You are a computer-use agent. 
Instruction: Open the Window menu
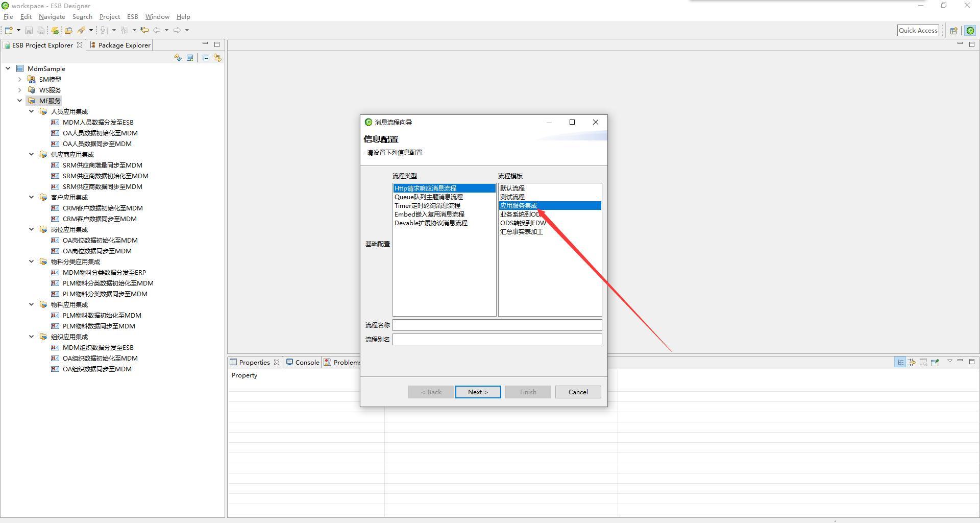coord(157,17)
